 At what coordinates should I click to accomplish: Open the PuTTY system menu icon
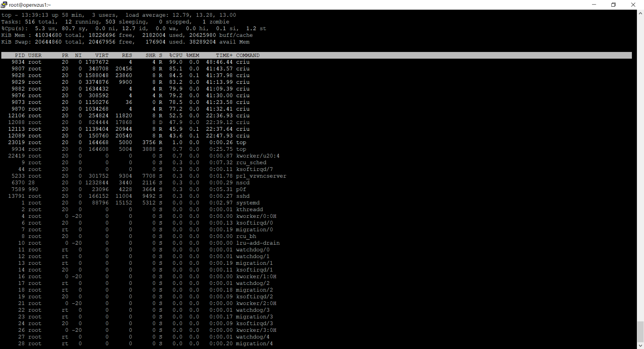[x=4, y=5]
